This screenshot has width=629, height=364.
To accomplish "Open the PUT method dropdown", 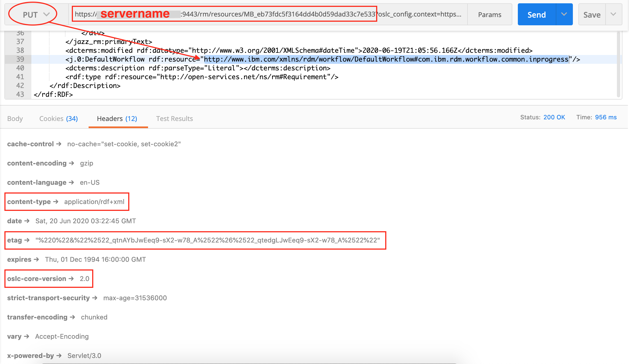I will (36, 15).
